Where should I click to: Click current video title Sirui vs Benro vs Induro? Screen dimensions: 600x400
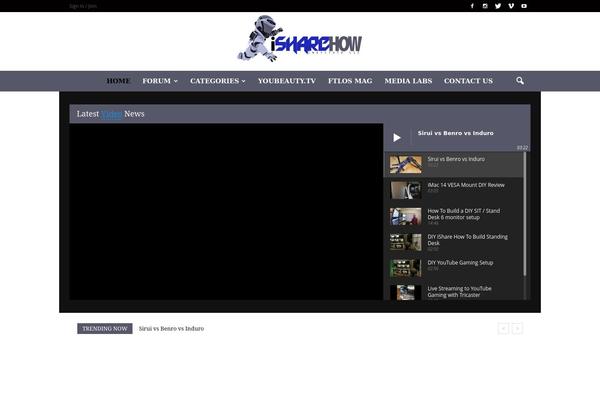click(x=456, y=133)
